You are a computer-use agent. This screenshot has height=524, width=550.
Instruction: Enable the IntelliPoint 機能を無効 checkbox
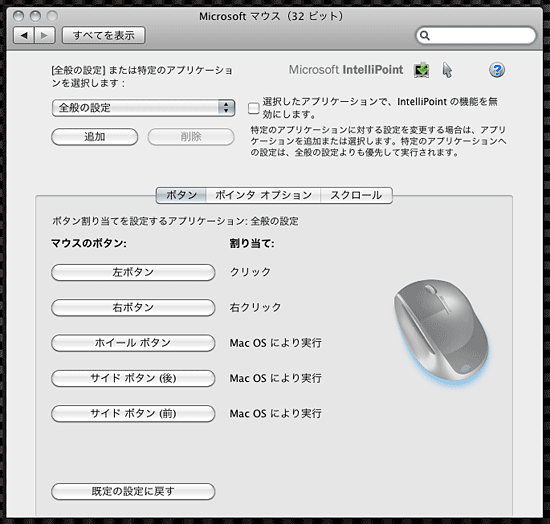(x=253, y=108)
